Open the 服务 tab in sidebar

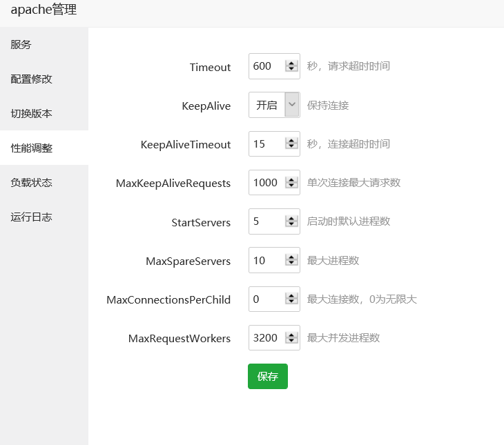(44, 44)
